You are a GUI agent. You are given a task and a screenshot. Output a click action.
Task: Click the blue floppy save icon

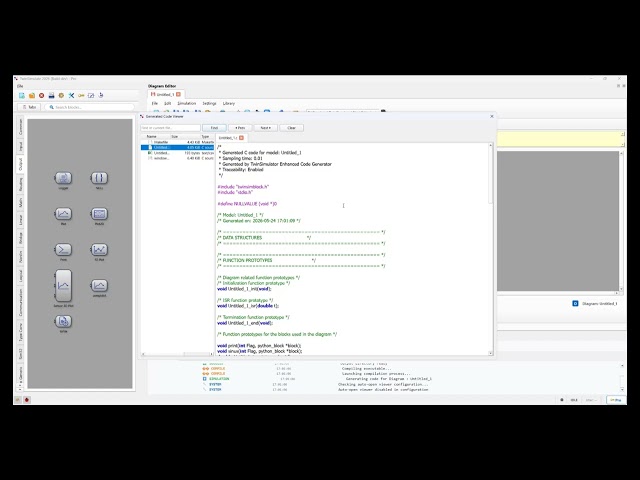pyautogui.click(x=51, y=96)
